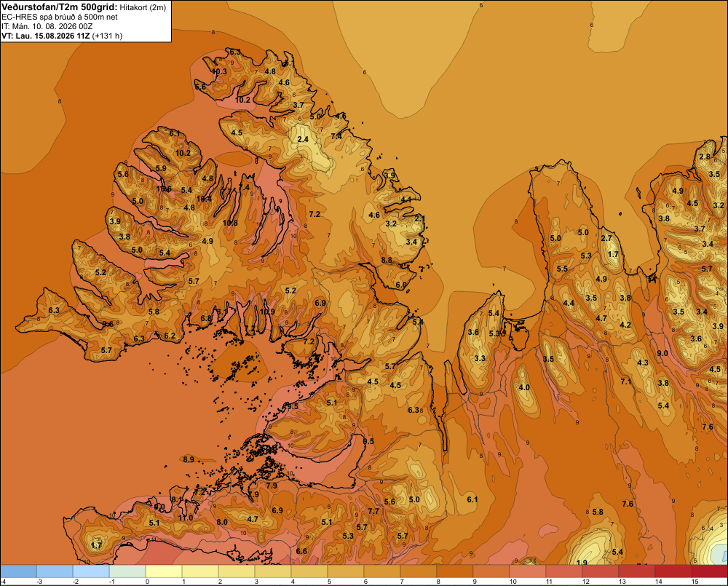Select the red swatch between 12 and 13
728x586 pixels.
tap(601, 571)
